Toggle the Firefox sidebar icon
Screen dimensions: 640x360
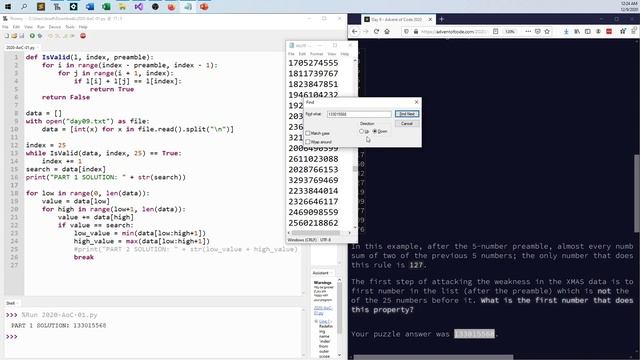587,31
